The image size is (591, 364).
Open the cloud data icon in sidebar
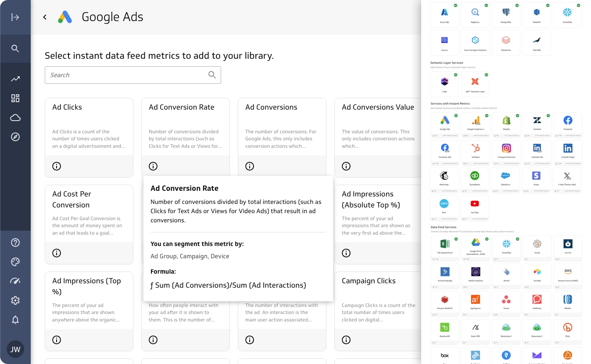pyautogui.click(x=15, y=118)
